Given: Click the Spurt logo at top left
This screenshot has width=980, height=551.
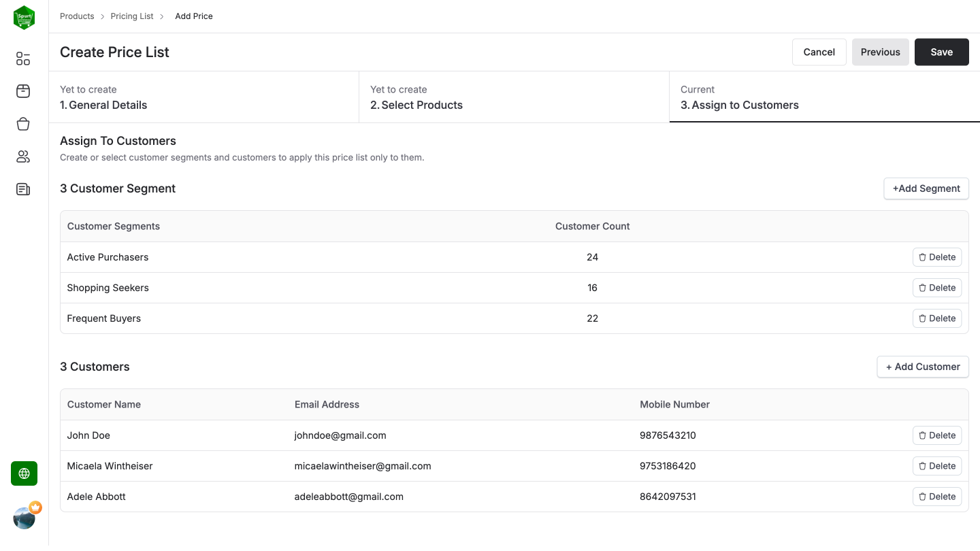Looking at the screenshot, I should (x=24, y=17).
